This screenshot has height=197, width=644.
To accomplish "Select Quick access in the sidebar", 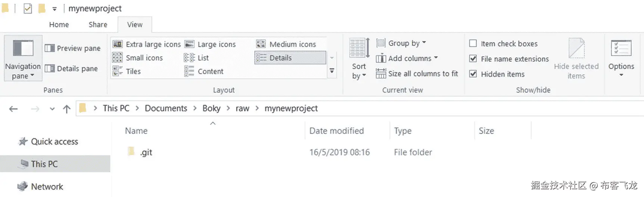I will (54, 142).
